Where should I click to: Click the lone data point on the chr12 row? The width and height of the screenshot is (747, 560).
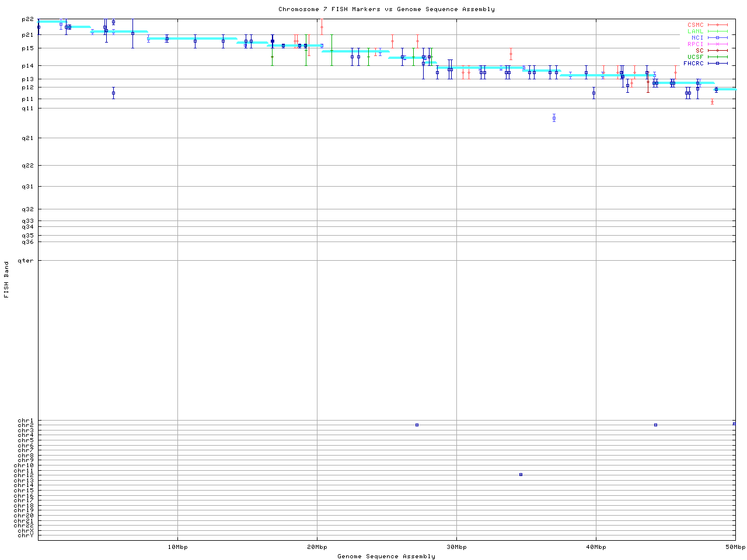521,474
